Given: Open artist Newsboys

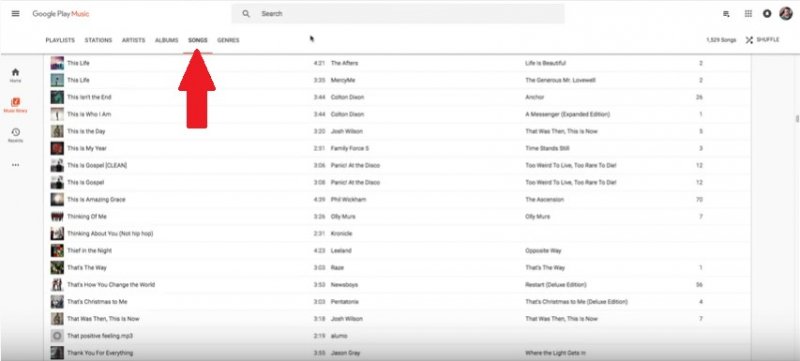Looking at the screenshot, I should tap(345, 285).
